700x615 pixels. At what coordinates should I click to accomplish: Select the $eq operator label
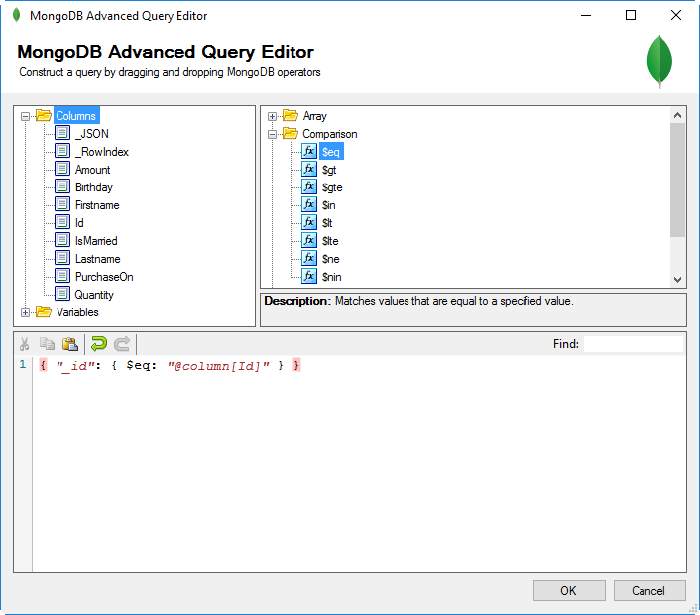[x=331, y=152]
